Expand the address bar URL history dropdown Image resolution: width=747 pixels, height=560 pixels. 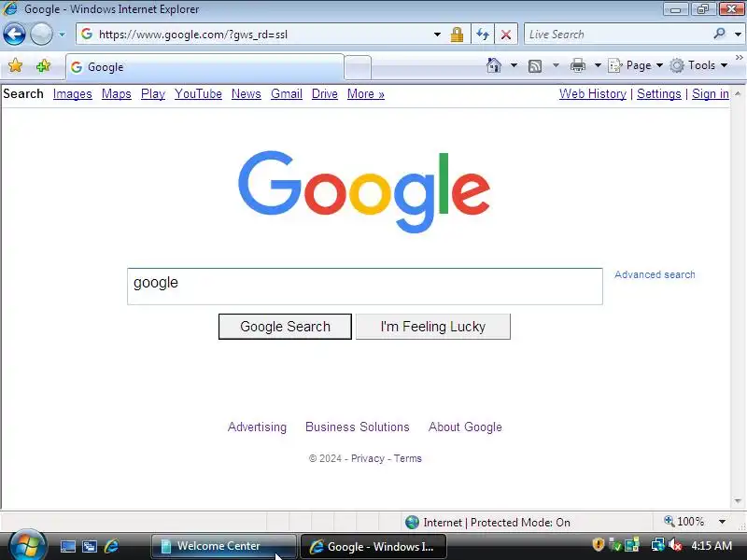click(x=437, y=35)
